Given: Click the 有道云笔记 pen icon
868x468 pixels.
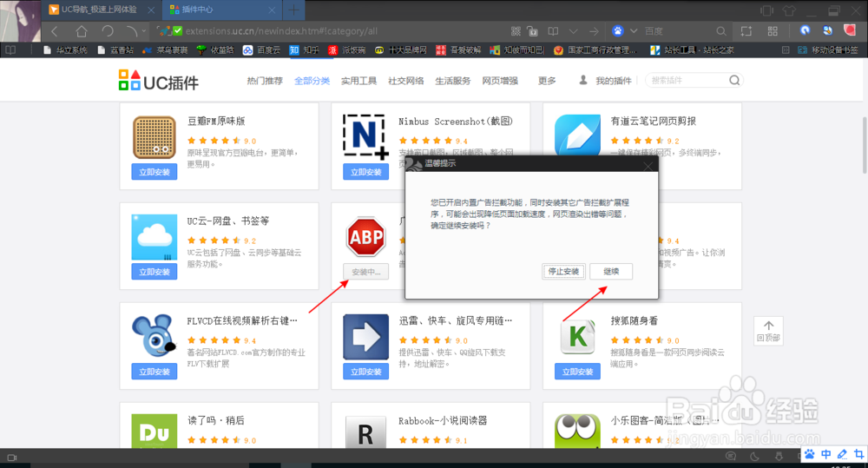Looking at the screenshot, I should (x=577, y=135).
